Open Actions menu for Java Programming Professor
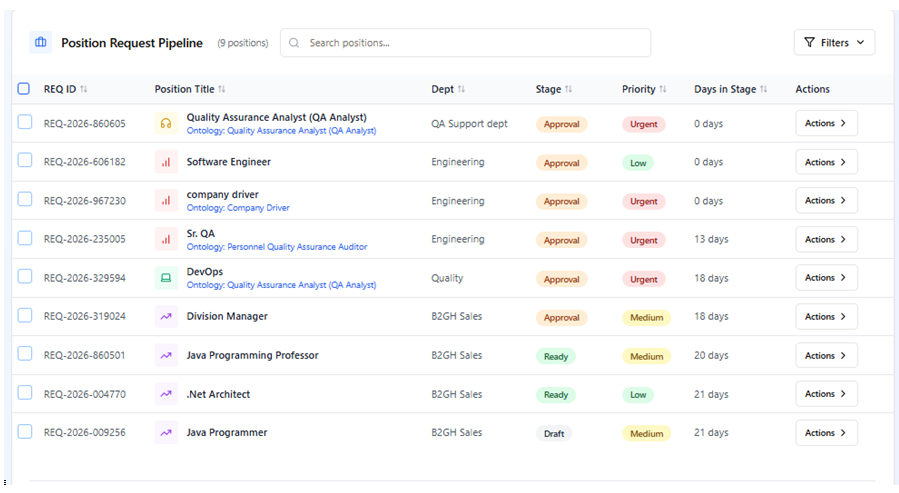Viewport: 899px width, 493px height. [826, 356]
